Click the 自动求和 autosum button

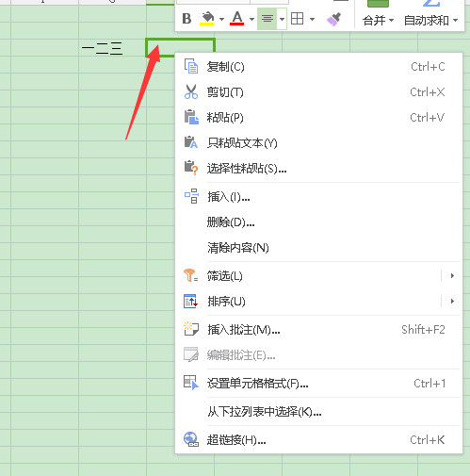point(427,20)
